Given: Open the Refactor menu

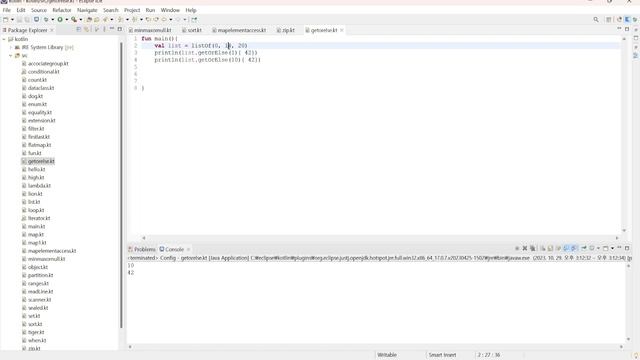Looking at the screenshot, I should pos(62,10).
